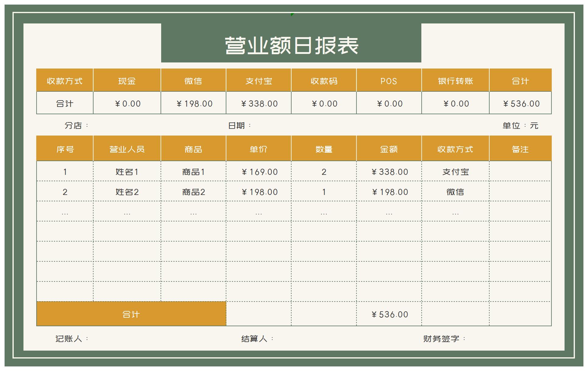Click the ¥169.00 unit price cell

[259, 171]
